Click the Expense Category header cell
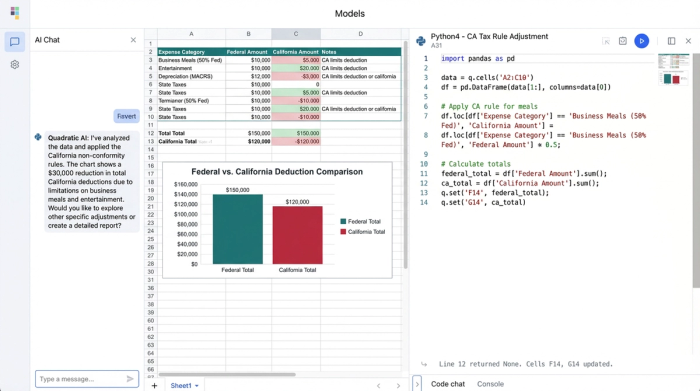 pyautogui.click(x=191, y=52)
